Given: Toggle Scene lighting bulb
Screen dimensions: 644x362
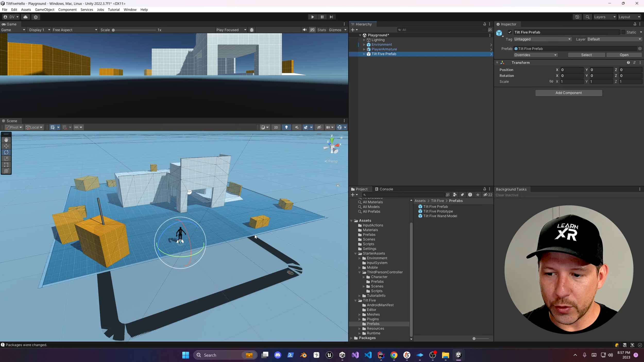Looking at the screenshot, I should [286, 127].
